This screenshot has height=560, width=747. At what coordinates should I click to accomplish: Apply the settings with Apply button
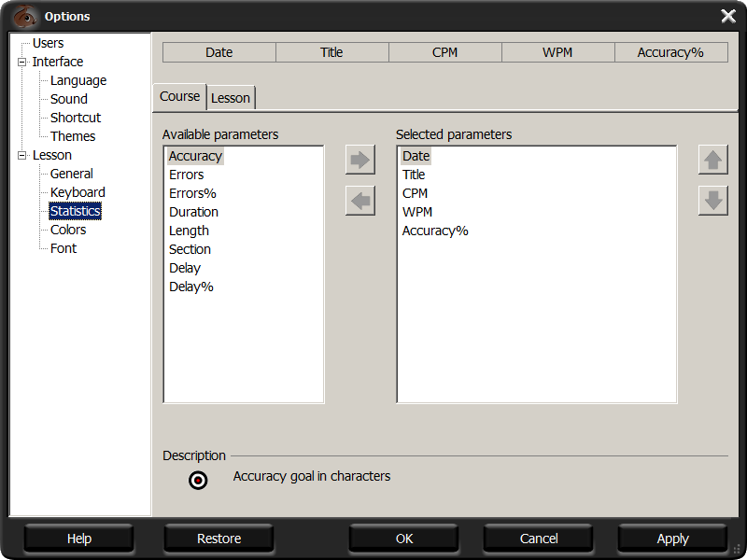tap(672, 539)
